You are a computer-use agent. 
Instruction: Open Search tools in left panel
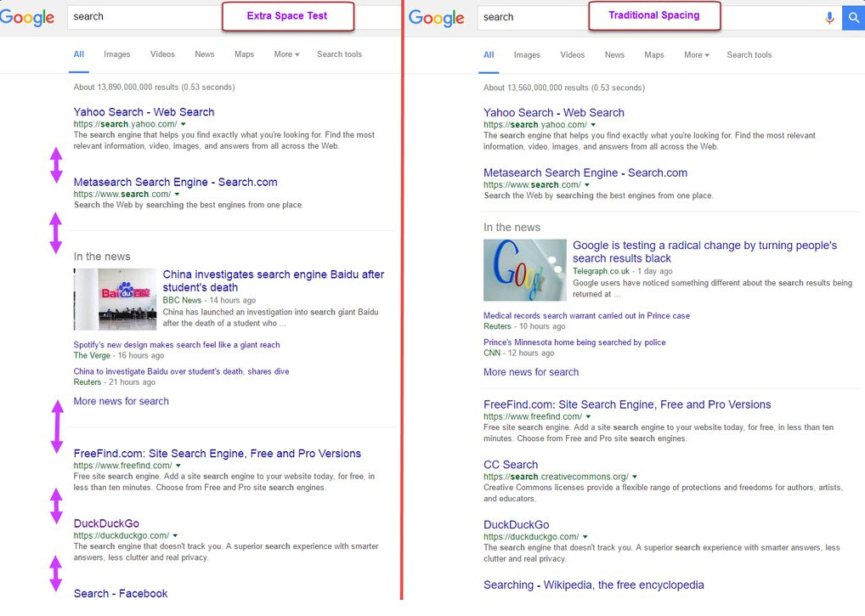339,54
